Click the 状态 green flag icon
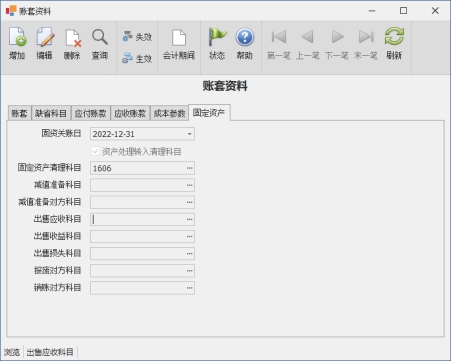 click(217, 37)
